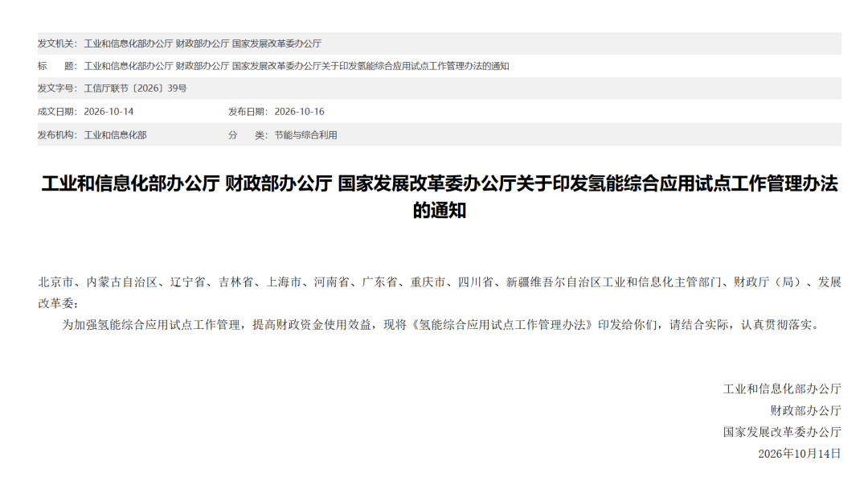Screen dimensions: 868x481
Task: Click the 发文字号 label
Action: point(58,88)
